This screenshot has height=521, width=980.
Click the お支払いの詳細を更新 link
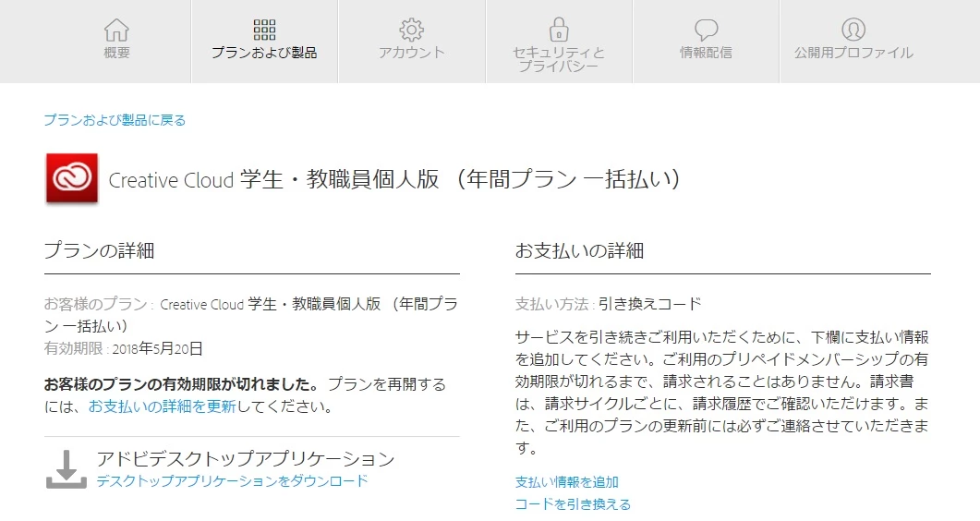[x=162, y=406]
